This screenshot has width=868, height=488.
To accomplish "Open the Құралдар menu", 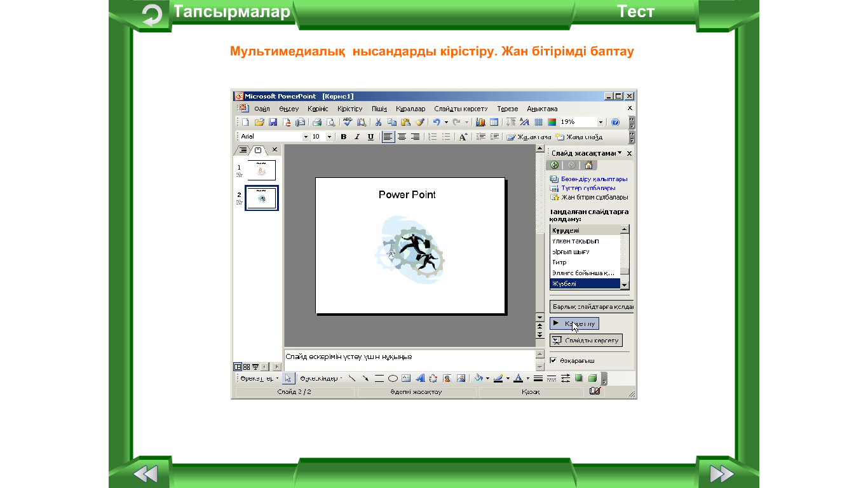I will (x=410, y=109).
